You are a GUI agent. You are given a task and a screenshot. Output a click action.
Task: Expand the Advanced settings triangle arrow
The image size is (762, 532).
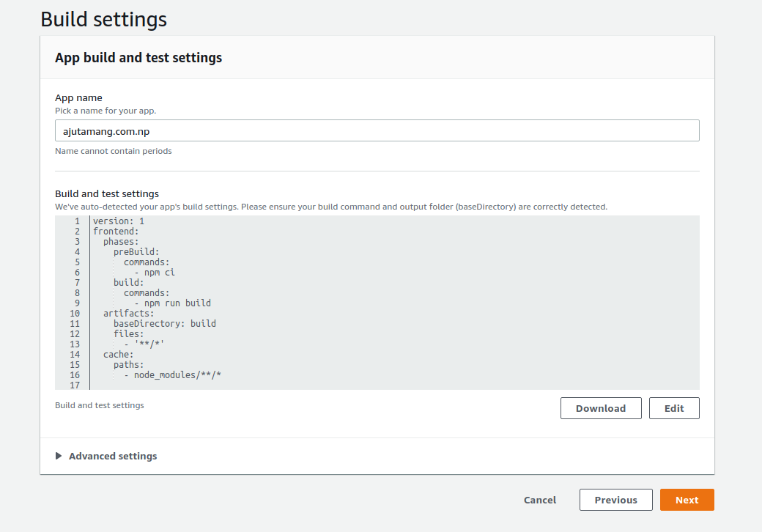click(x=59, y=456)
